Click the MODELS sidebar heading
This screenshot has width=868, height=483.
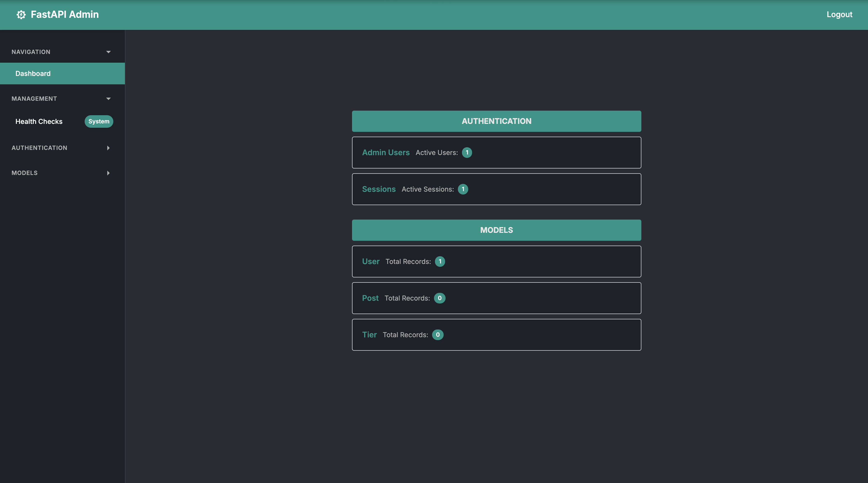pos(25,173)
